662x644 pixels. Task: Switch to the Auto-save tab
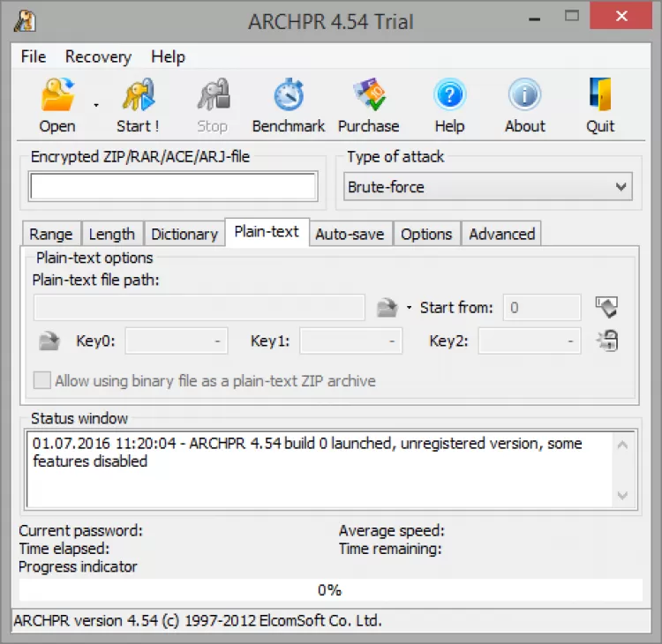(x=350, y=234)
